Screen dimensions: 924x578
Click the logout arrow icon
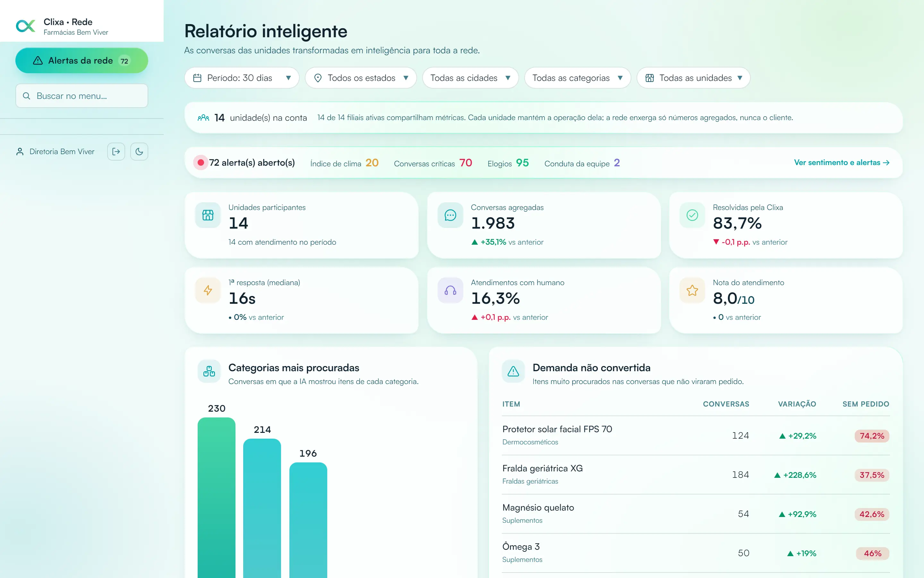point(116,151)
